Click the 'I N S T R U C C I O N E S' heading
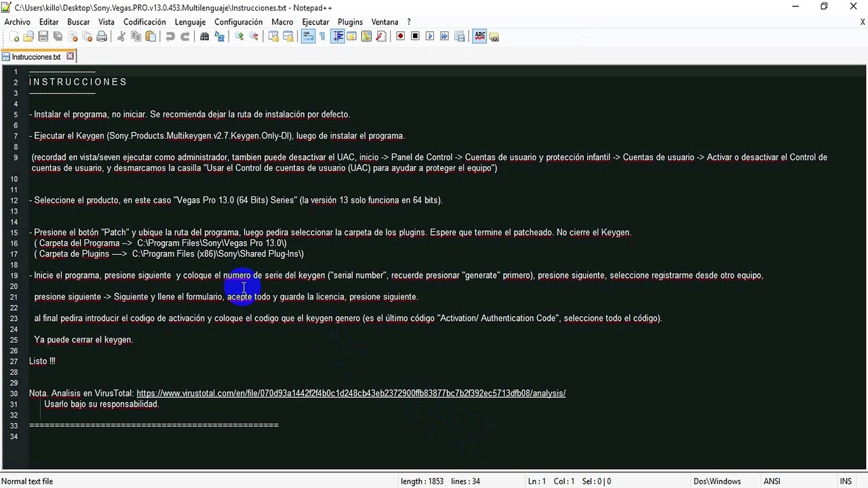This screenshot has height=488, width=868. pyautogui.click(x=78, y=82)
